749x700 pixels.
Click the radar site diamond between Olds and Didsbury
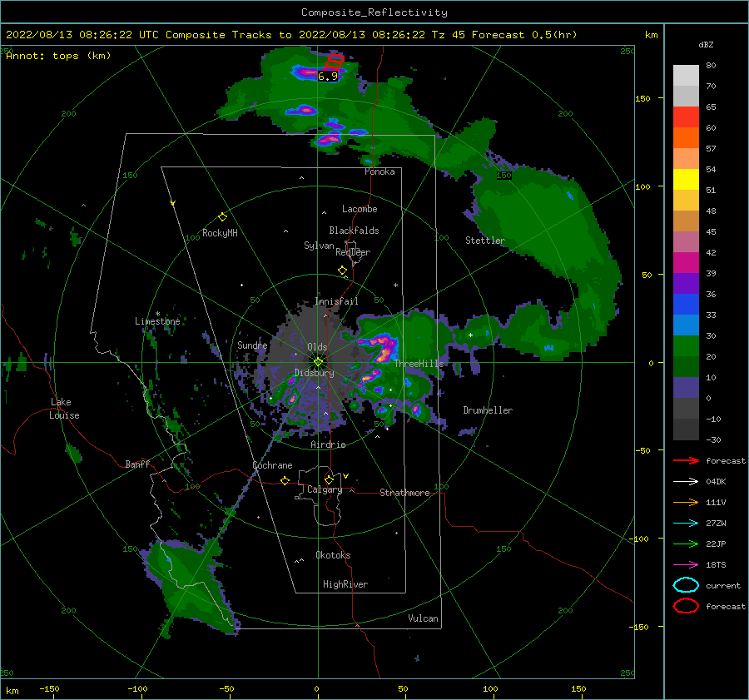318,362
